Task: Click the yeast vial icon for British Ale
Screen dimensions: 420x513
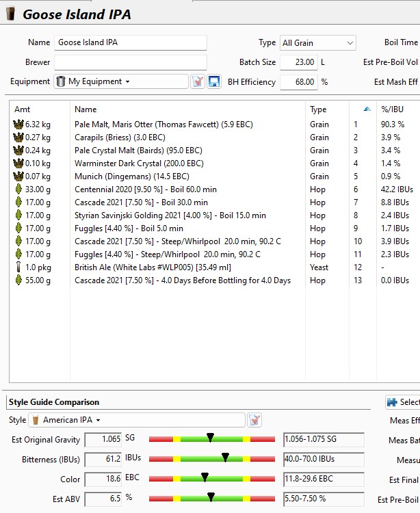Action: click(x=18, y=267)
